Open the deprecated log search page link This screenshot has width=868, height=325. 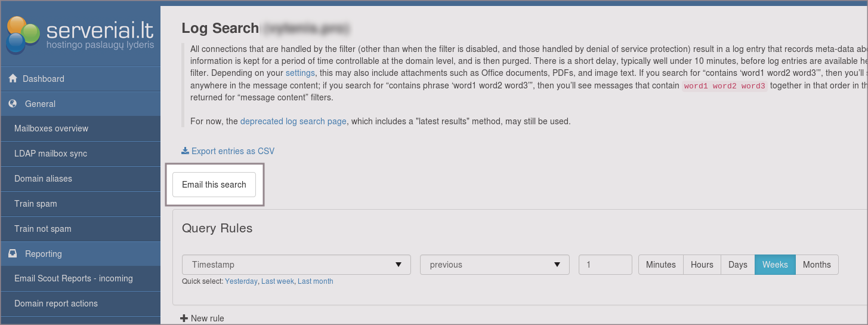tap(293, 121)
